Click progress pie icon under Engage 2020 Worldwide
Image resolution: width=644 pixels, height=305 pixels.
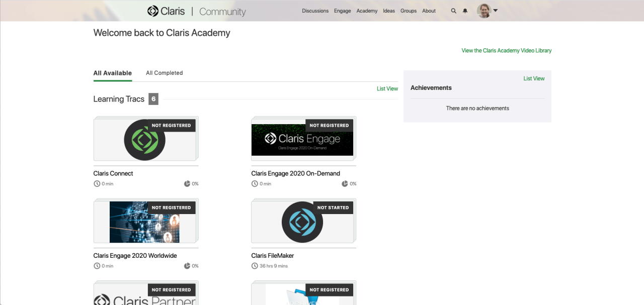click(x=187, y=266)
